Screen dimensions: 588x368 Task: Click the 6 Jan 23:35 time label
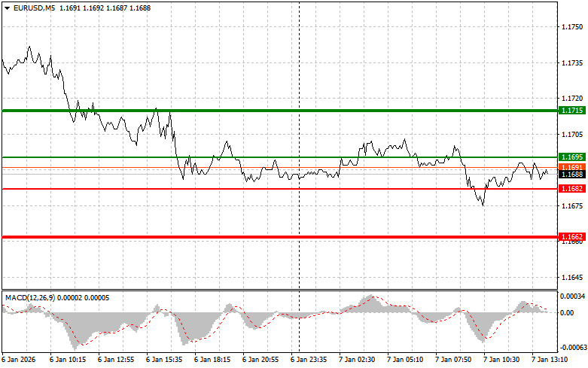coord(309,360)
